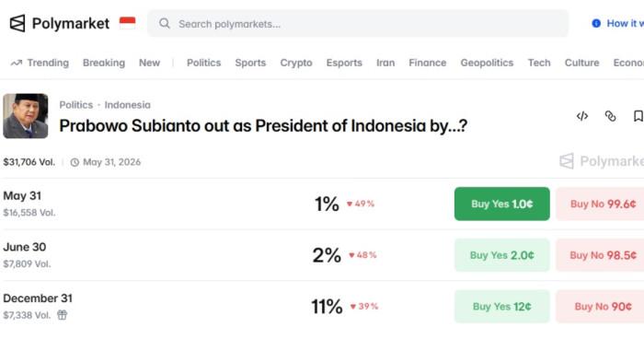Copy market link via chain icon

point(610,116)
